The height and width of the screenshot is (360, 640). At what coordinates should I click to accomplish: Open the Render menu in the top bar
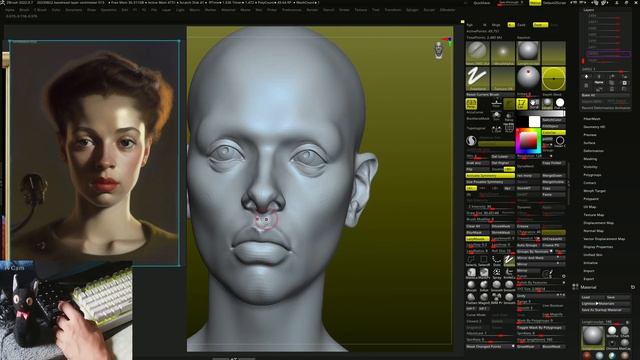point(312,10)
